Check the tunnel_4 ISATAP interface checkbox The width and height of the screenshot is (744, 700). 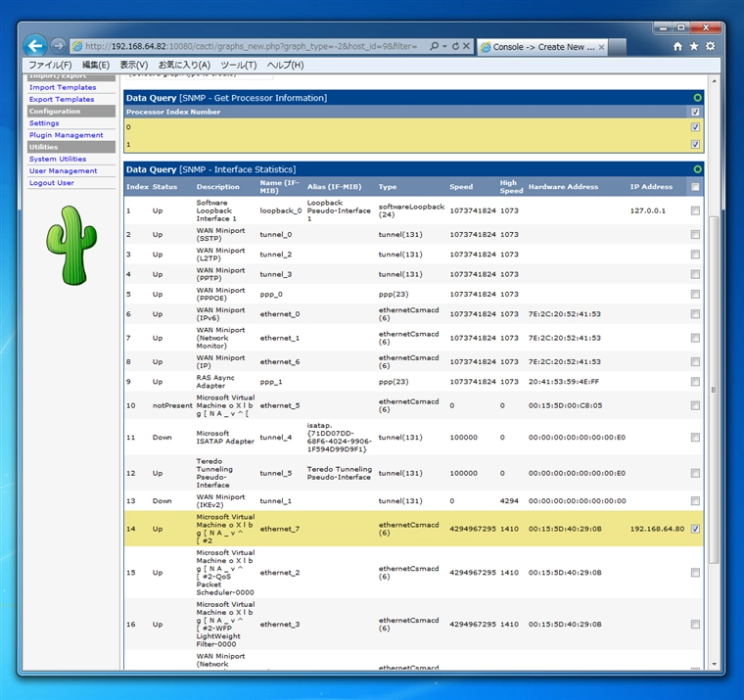695,437
